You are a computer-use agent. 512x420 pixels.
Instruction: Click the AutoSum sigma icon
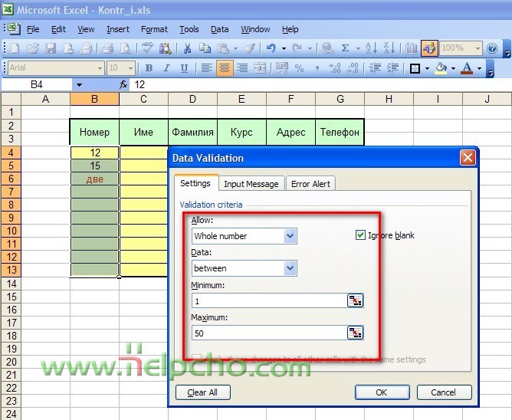pos(345,48)
